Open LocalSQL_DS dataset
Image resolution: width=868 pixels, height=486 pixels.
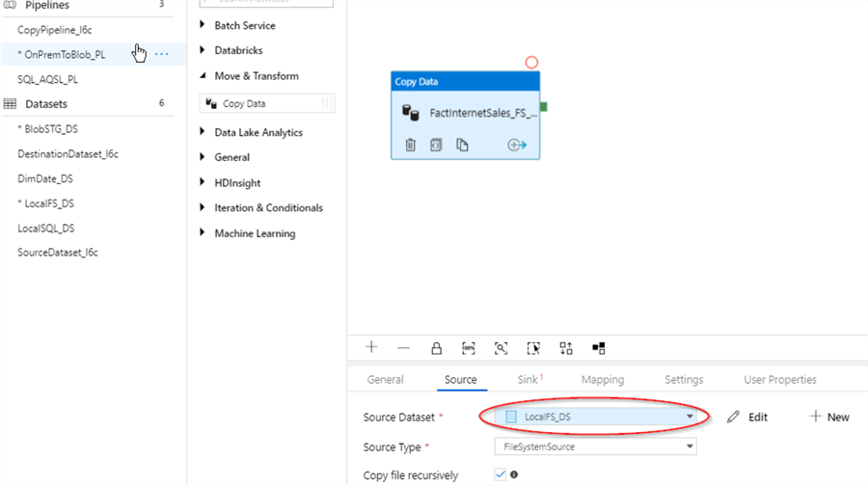[x=46, y=229]
